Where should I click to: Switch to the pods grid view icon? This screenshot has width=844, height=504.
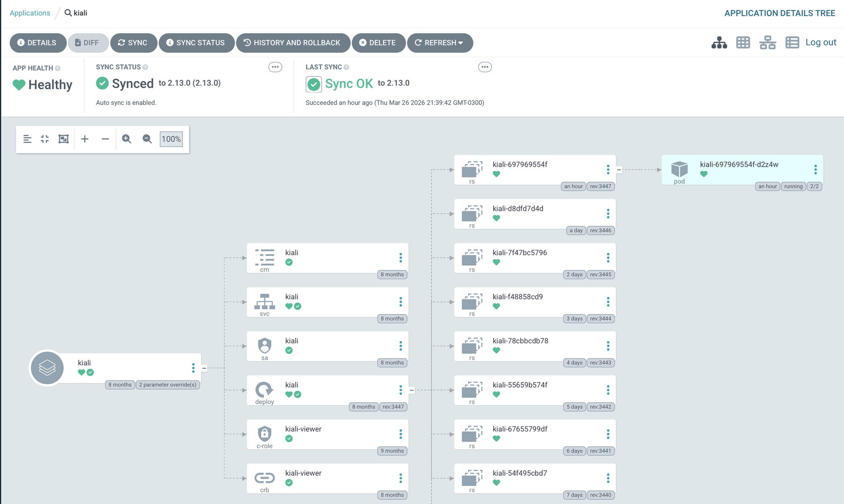pos(743,43)
